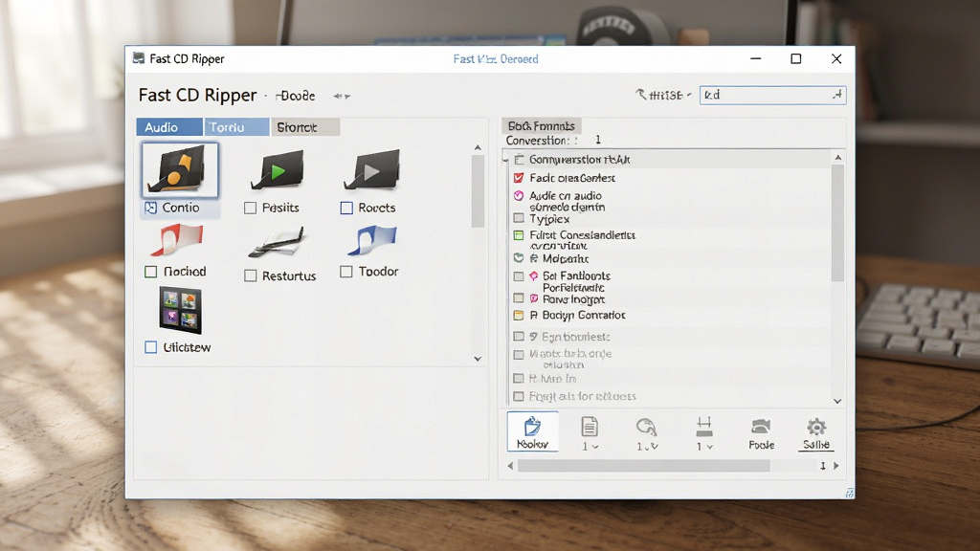Image resolution: width=980 pixels, height=551 pixels.
Task: Click the resize grip in window corner
Action: (x=850, y=493)
